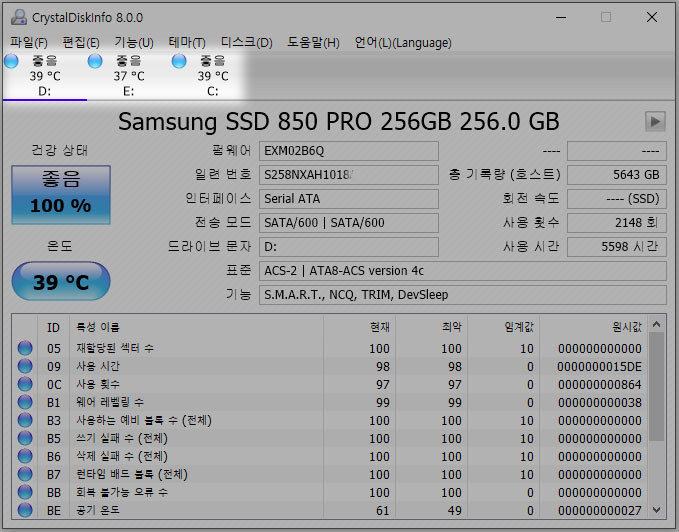Viewport: 679px width, 532px height.
Task: Open the 언어(L)(Language) menu
Action: pyautogui.click(x=403, y=42)
